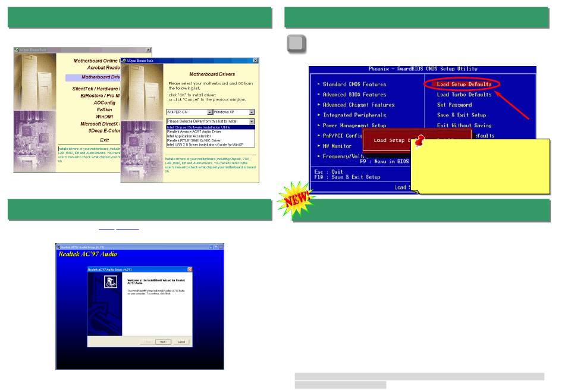Screen dimensions: 565x392
Task: Close the Realtek AC'97 Audio Setup dialog
Action: coord(190,269)
